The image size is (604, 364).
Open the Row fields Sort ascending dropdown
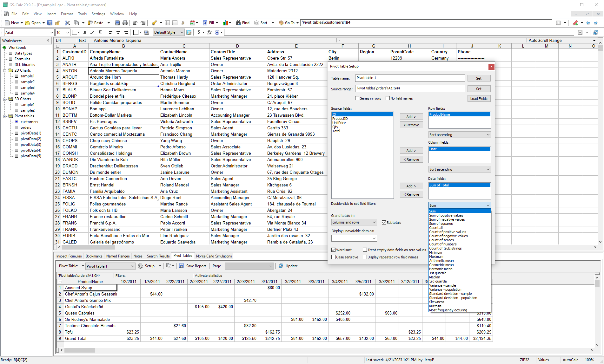(459, 135)
